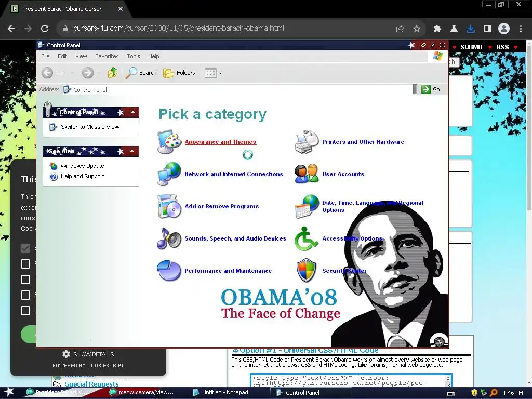Click the Back arrow in Control Panel
The height and width of the screenshot is (399, 532).
47,73
